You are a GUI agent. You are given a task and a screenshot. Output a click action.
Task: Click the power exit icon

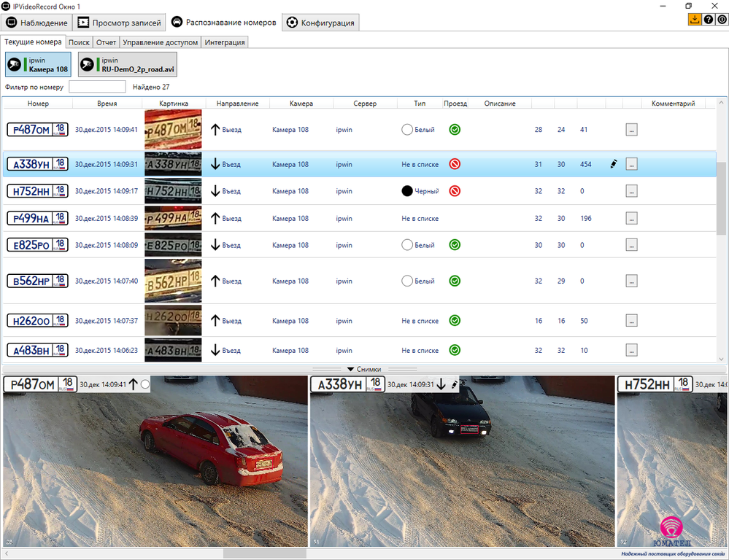tap(721, 20)
